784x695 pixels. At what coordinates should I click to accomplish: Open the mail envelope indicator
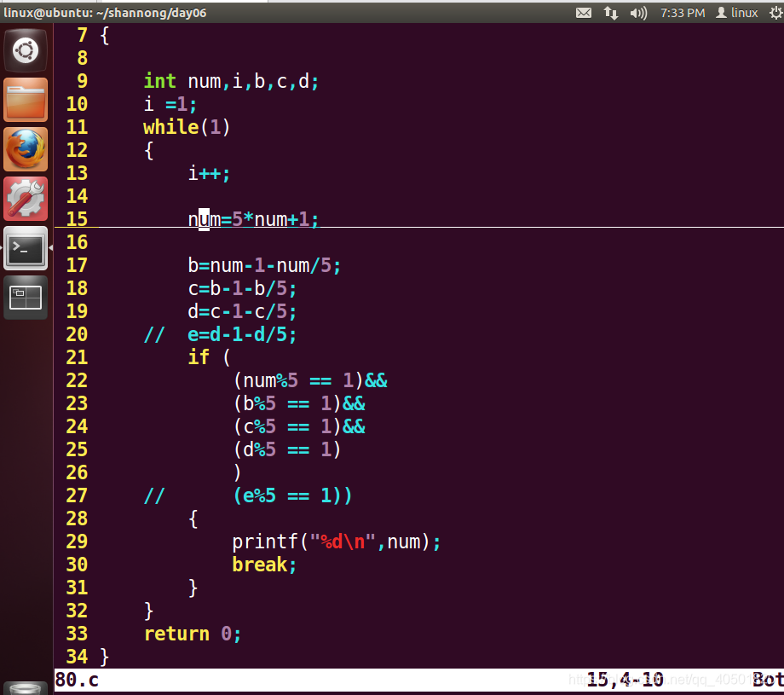[584, 13]
